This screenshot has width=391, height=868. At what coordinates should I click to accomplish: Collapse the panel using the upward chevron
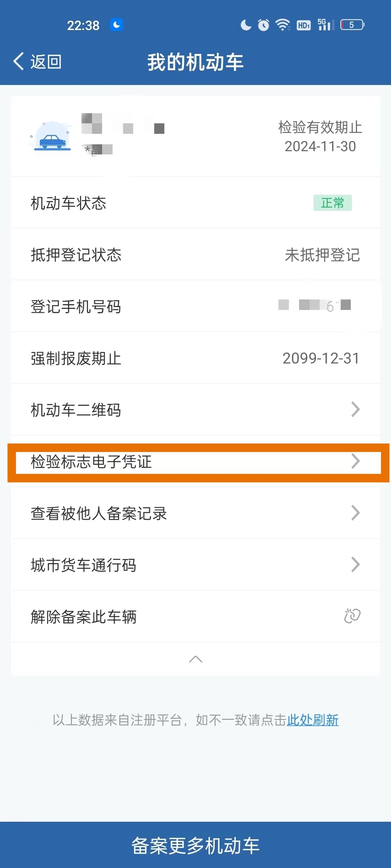[195, 659]
